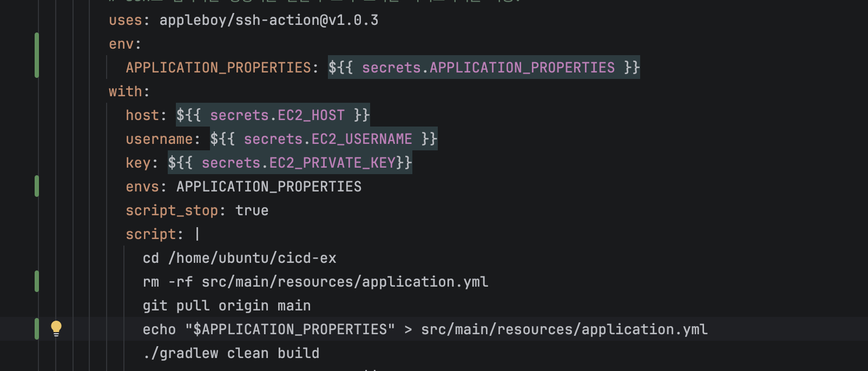Viewport: 868px width, 371px height.
Task: Click the git pull origin main command
Action: point(227,306)
